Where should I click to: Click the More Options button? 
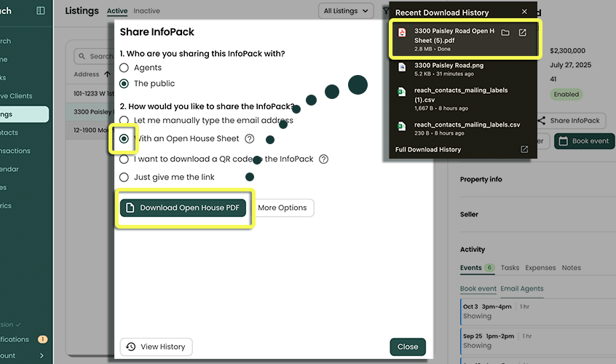[x=283, y=208]
